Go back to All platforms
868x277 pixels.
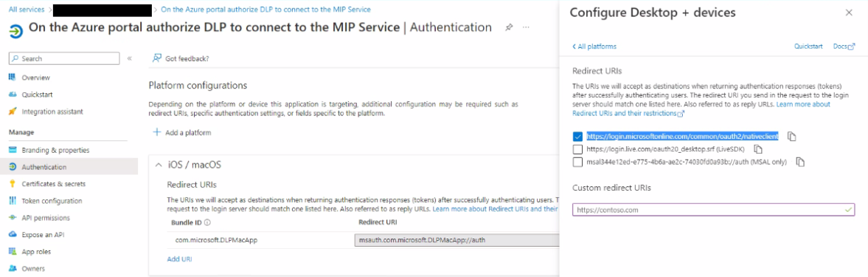click(594, 47)
